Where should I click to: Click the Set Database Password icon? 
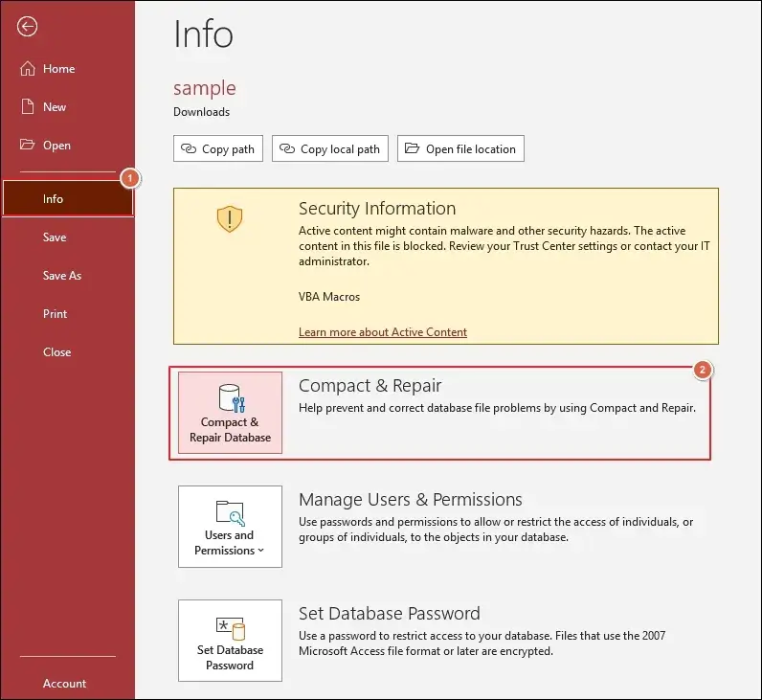coord(230,627)
